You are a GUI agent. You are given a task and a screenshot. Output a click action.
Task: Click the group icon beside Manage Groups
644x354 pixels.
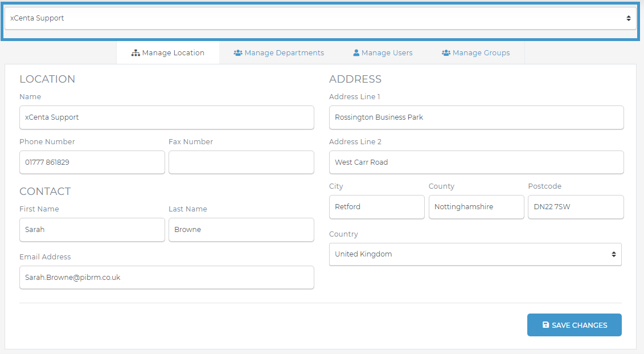point(446,53)
